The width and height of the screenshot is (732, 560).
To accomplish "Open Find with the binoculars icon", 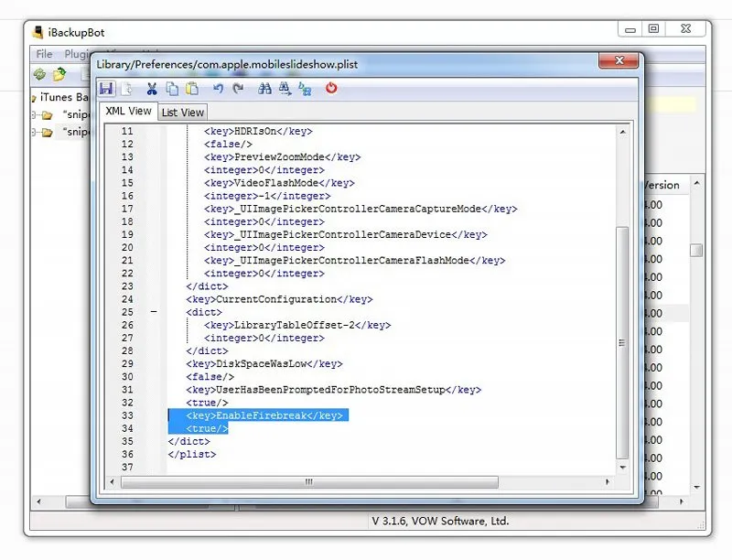I will pos(264,88).
